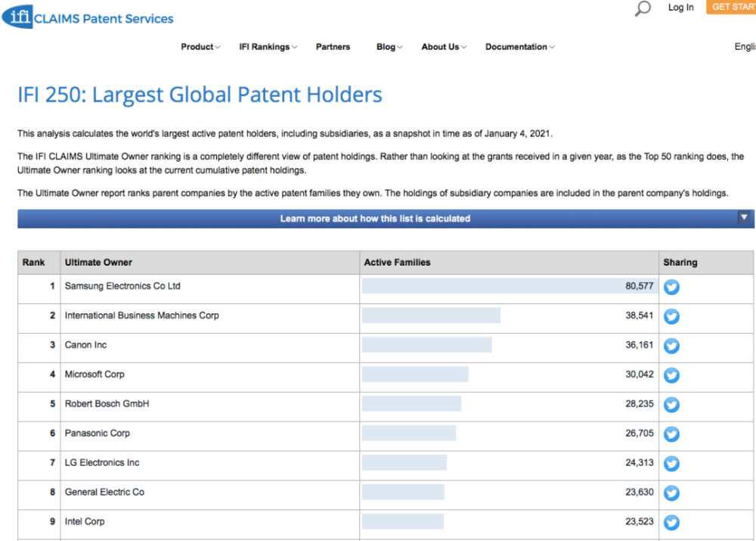Open the Product dropdown menu
756x541 pixels.
point(200,47)
